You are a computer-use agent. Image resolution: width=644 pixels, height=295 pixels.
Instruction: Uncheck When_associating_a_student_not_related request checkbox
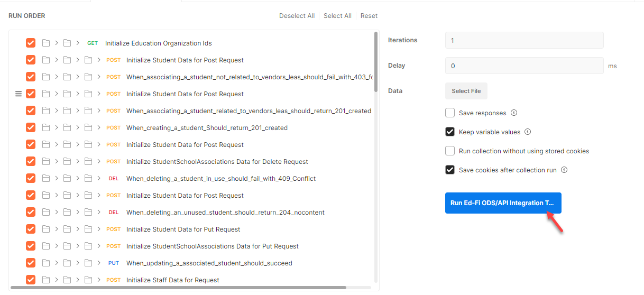click(31, 77)
